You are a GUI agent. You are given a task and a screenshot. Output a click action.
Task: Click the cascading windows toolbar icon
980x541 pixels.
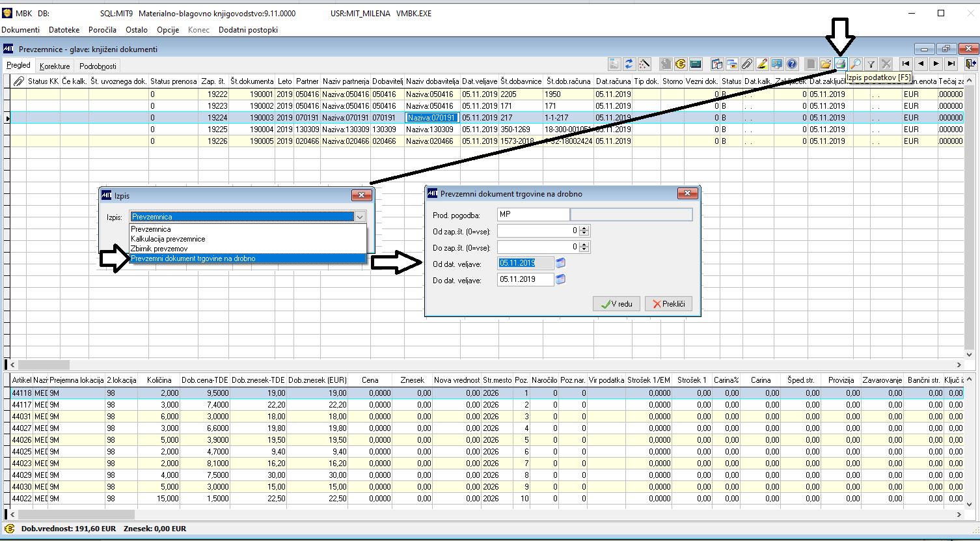point(731,64)
